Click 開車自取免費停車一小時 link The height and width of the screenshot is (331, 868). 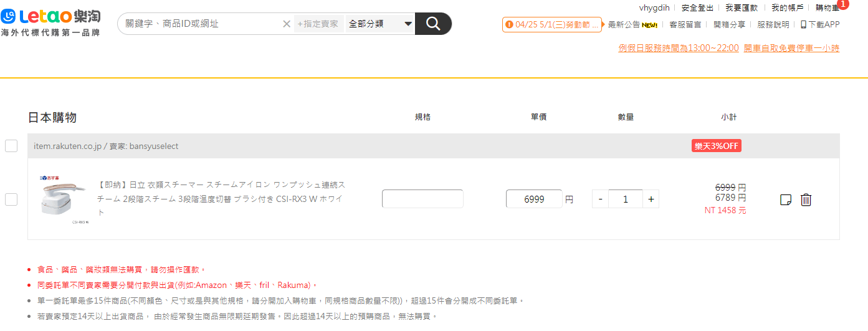[x=791, y=48]
